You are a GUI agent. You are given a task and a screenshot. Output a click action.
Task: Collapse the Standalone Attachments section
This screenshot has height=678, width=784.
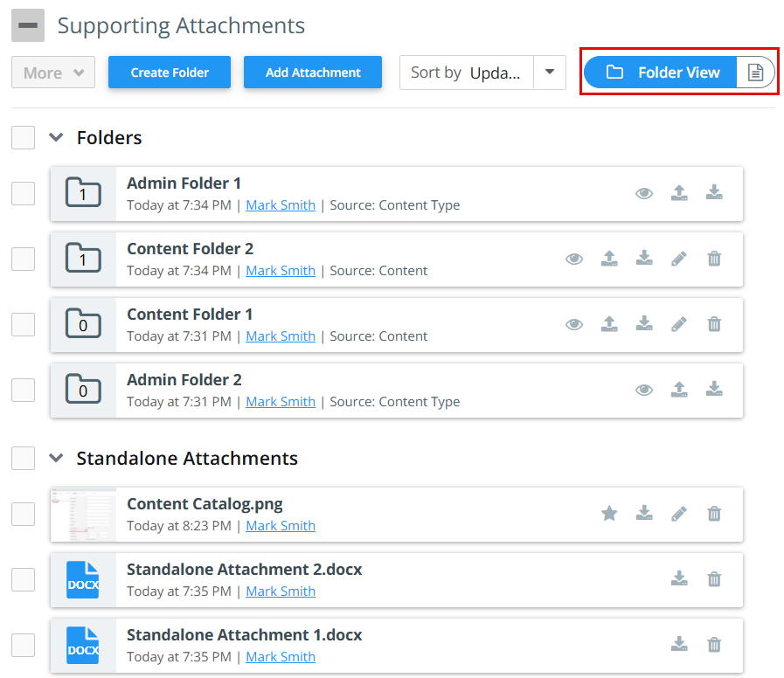(56, 459)
